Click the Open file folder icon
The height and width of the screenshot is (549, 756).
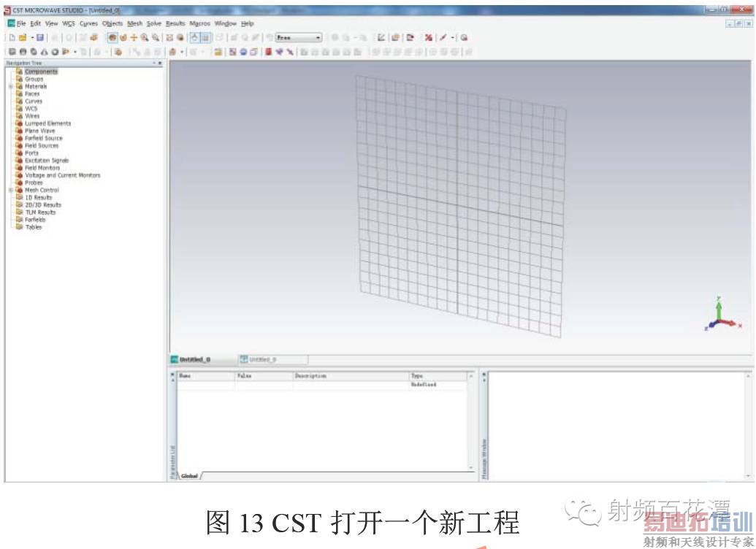click(x=23, y=37)
